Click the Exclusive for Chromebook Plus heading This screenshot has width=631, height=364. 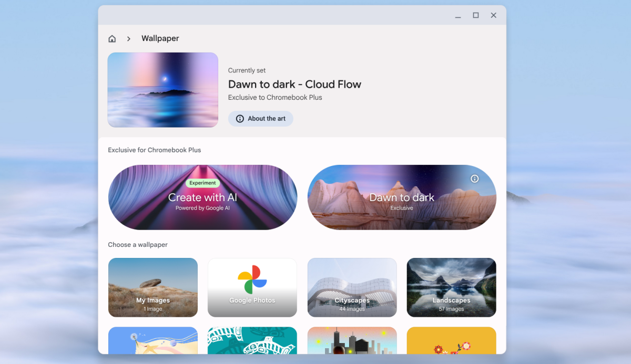click(x=155, y=150)
